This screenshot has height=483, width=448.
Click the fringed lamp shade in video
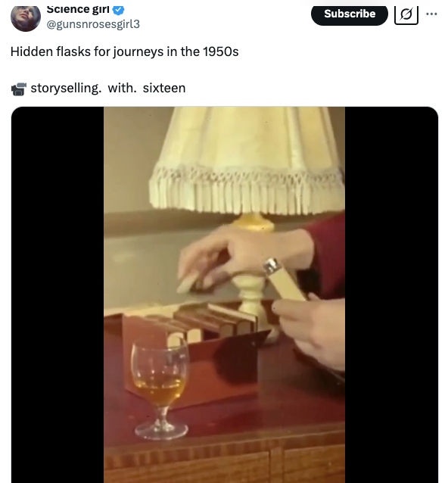click(x=247, y=160)
